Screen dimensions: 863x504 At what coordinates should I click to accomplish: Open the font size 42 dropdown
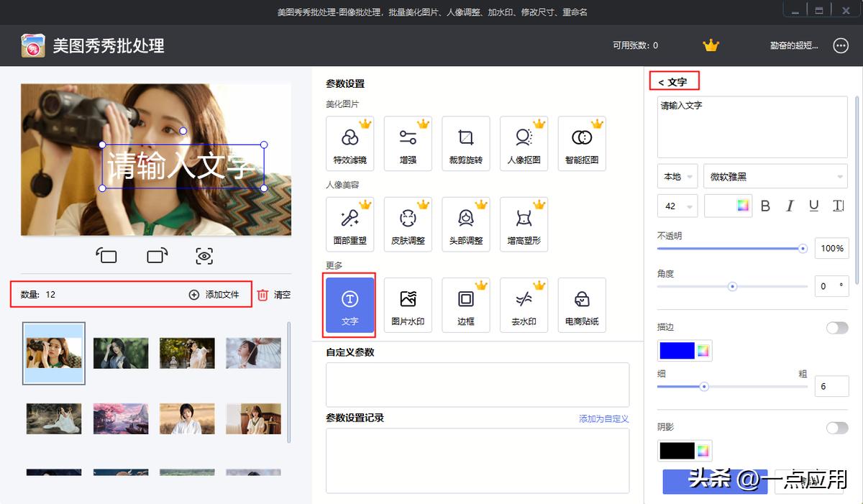click(x=677, y=206)
